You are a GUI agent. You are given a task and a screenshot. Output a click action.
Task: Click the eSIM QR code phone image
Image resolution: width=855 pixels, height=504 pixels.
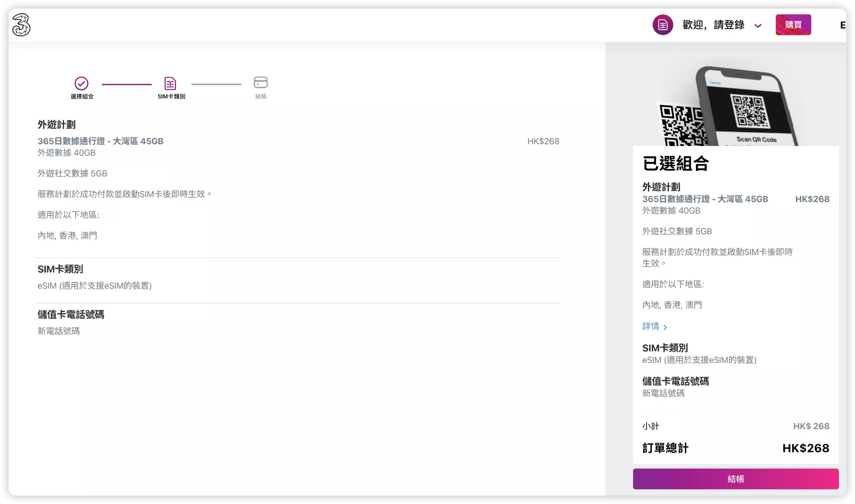point(728,106)
